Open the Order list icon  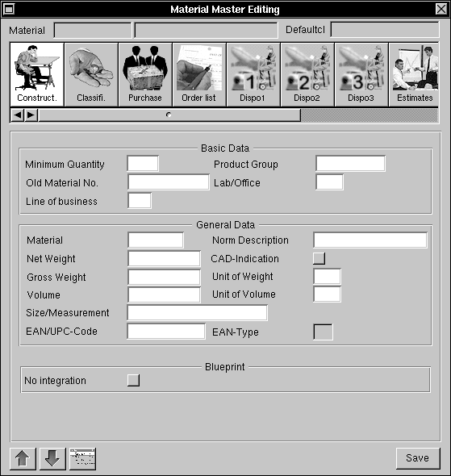point(199,75)
